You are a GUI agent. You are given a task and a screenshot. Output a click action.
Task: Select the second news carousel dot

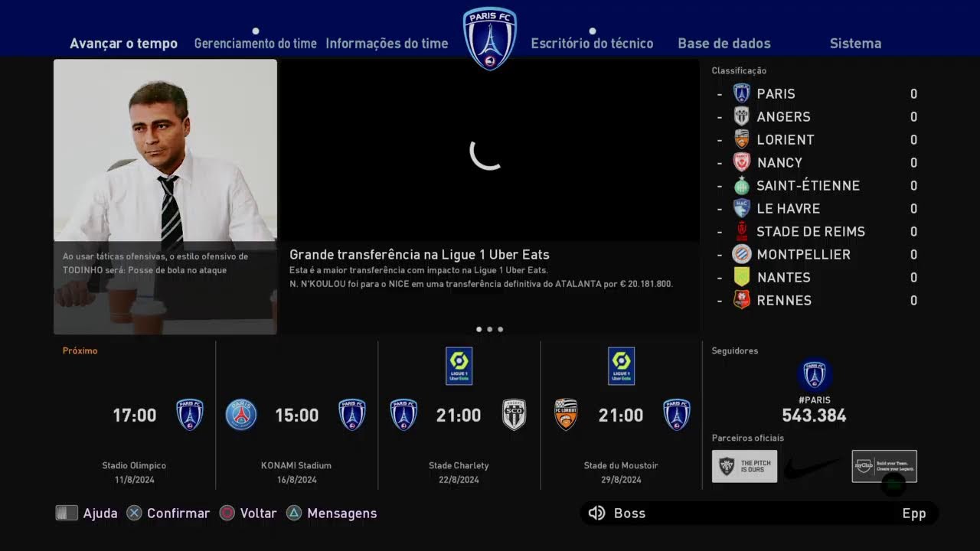490,329
